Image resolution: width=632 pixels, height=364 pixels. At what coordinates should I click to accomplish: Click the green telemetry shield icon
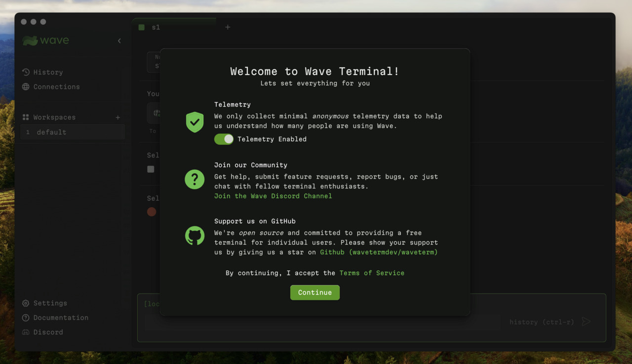click(194, 121)
